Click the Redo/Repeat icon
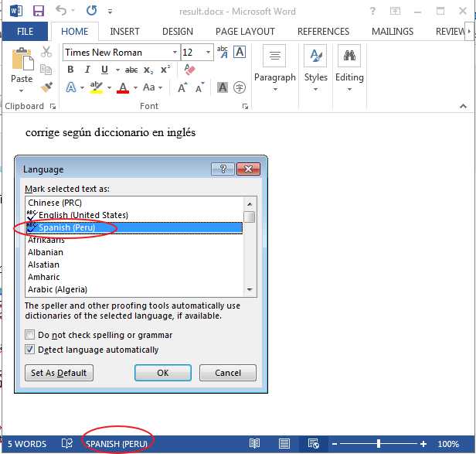This screenshot has height=454, width=476. coord(91,11)
